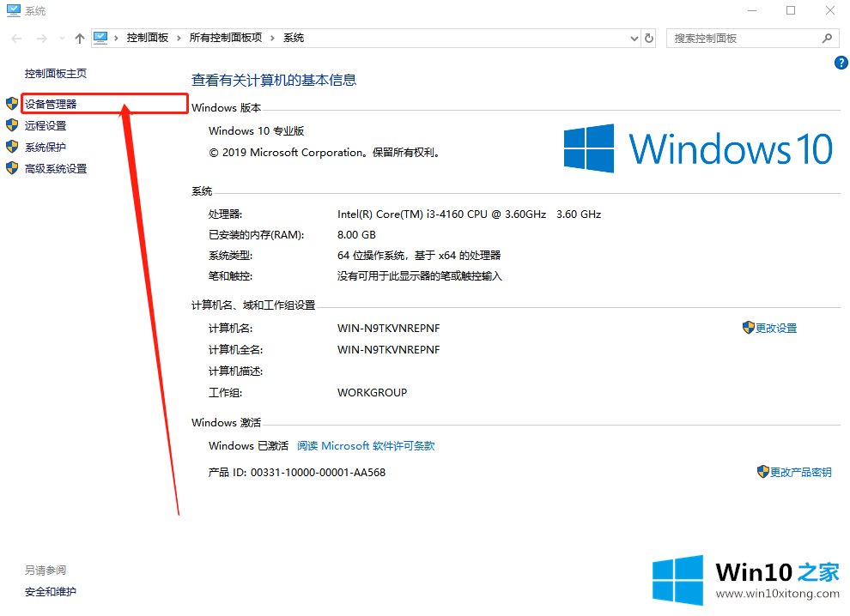
Task: Close the 系统 window
Action: point(830,11)
